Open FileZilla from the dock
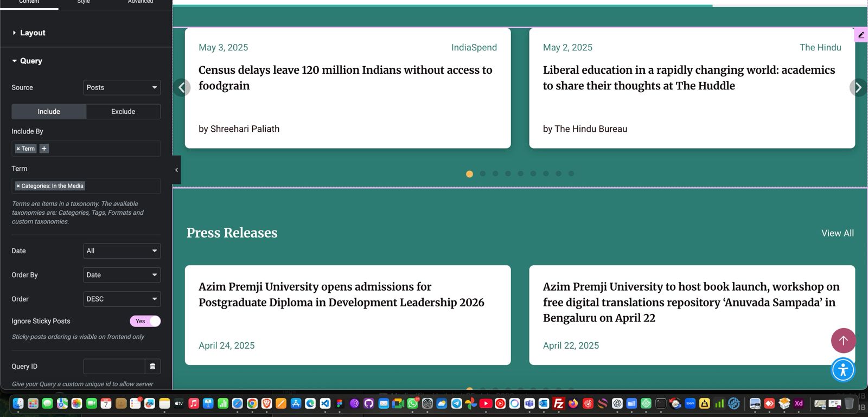The width and height of the screenshot is (868, 417). [x=558, y=403]
